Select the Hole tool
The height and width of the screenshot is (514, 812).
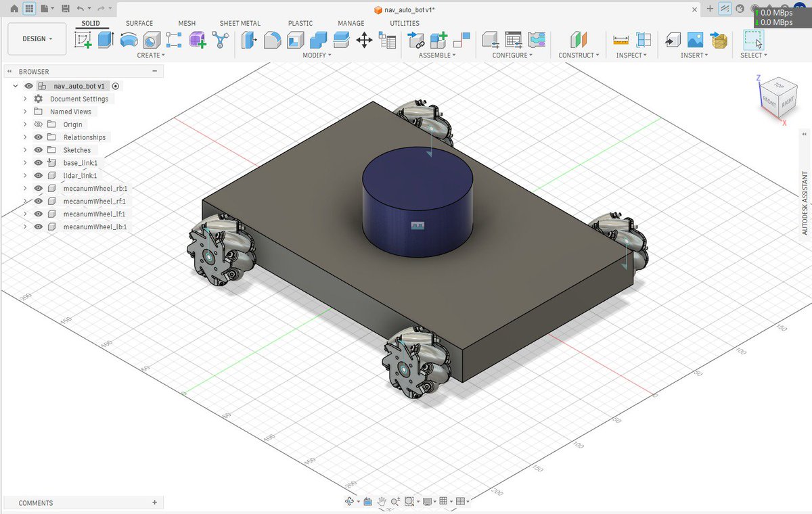pos(151,40)
